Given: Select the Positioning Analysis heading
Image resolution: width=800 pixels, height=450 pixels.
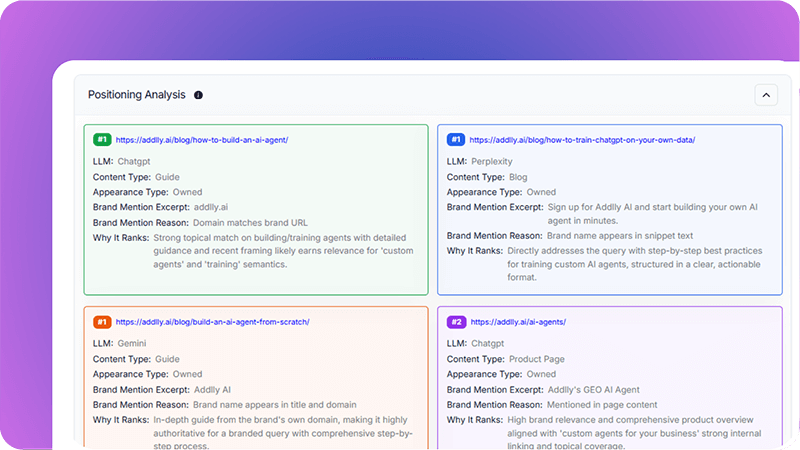Looking at the screenshot, I should tap(136, 95).
